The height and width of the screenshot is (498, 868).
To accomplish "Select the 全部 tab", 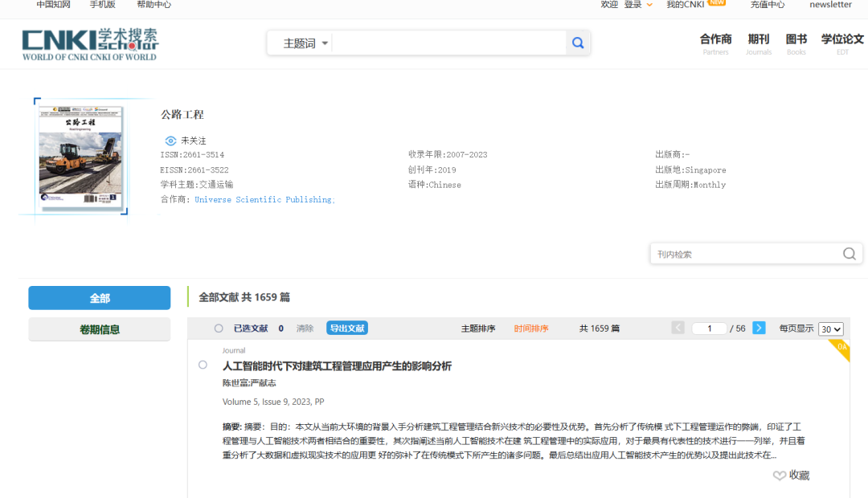I will [x=100, y=298].
